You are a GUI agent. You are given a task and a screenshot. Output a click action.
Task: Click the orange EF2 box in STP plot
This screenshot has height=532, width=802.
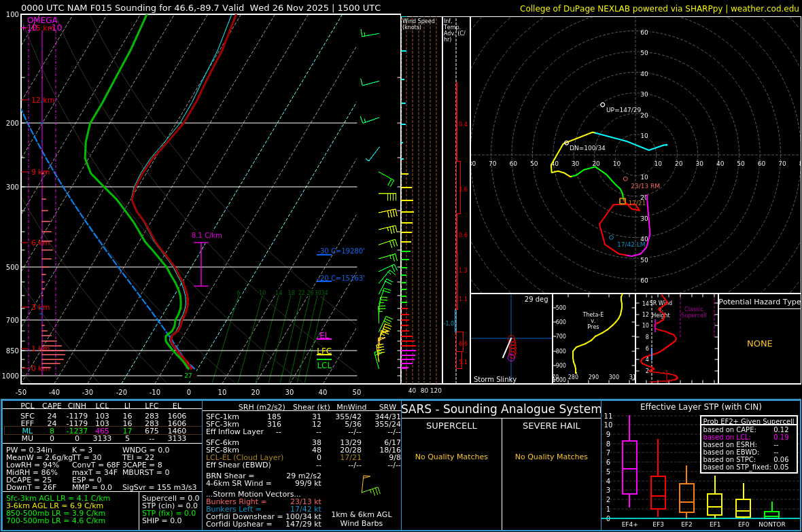click(686, 498)
